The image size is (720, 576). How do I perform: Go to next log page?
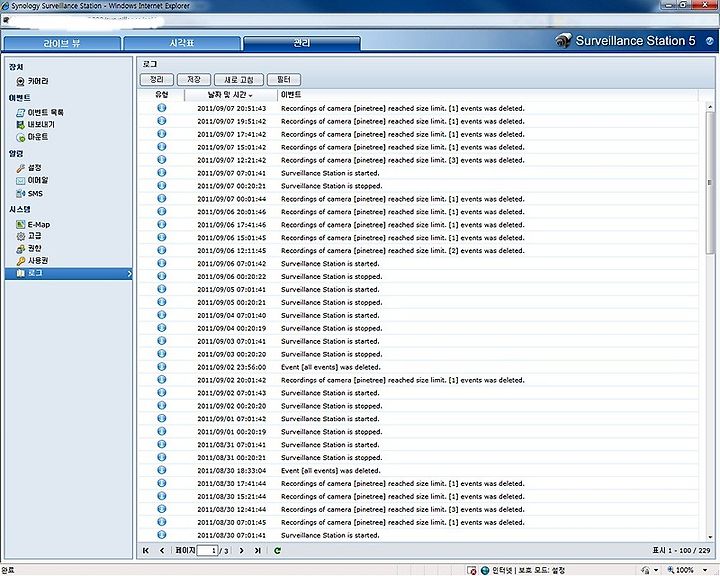pyautogui.click(x=242, y=550)
